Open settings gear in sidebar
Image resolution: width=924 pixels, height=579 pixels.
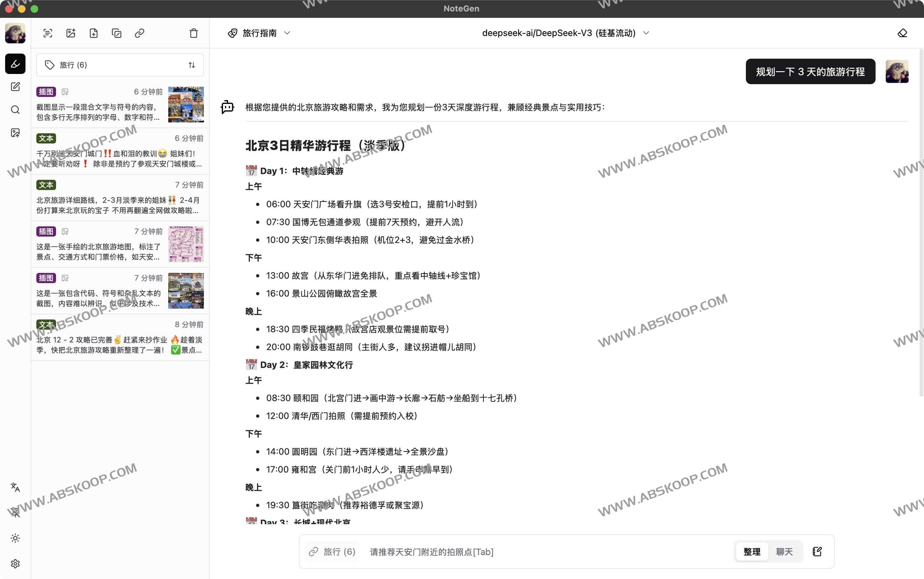(x=15, y=563)
